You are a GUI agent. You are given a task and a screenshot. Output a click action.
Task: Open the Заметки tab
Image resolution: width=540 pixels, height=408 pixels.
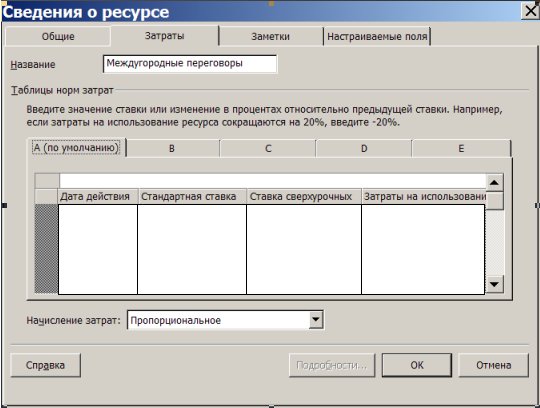[x=271, y=36]
